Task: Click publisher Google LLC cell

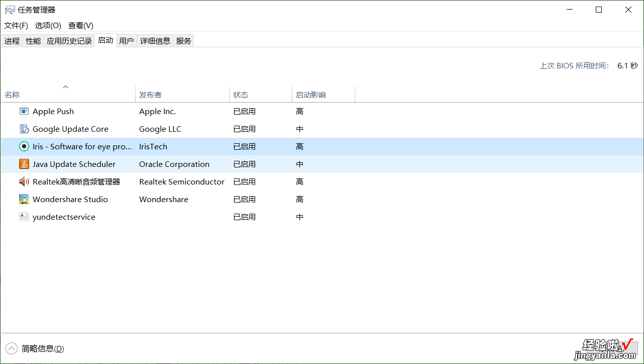Action: (160, 129)
